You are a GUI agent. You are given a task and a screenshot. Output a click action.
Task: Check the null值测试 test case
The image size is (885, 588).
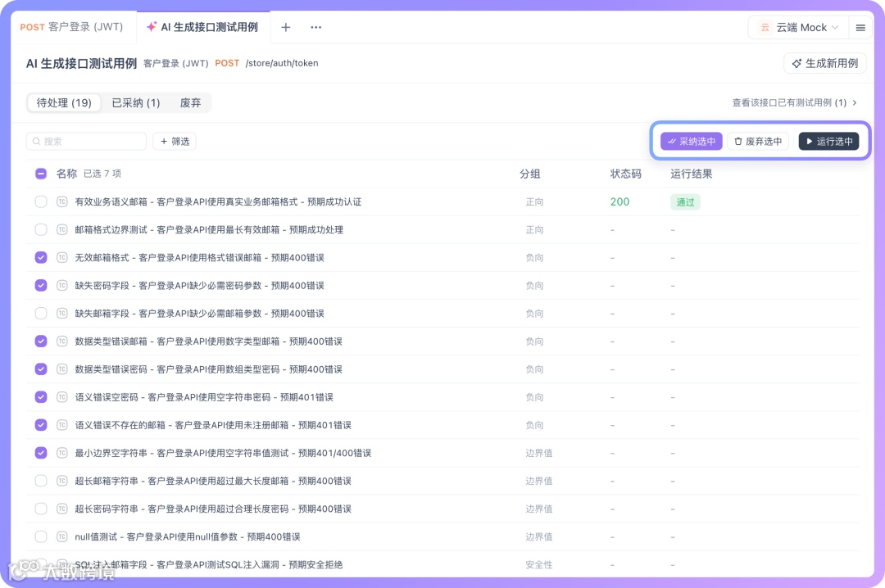[41, 536]
